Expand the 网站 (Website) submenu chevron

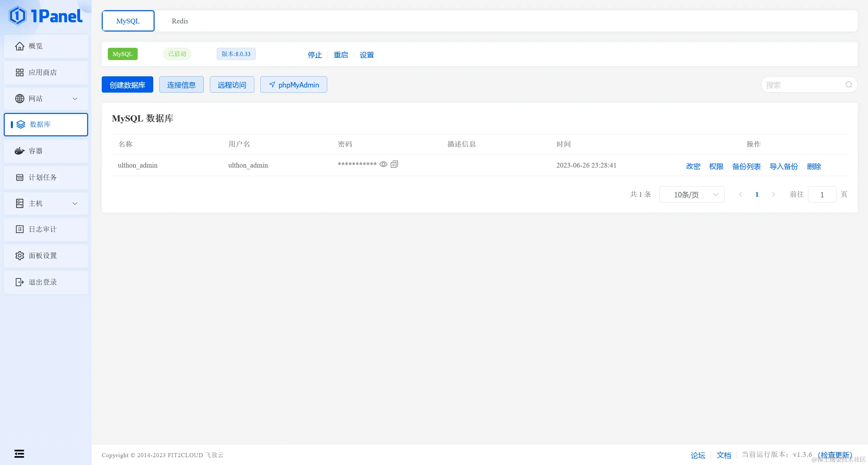[x=75, y=99]
